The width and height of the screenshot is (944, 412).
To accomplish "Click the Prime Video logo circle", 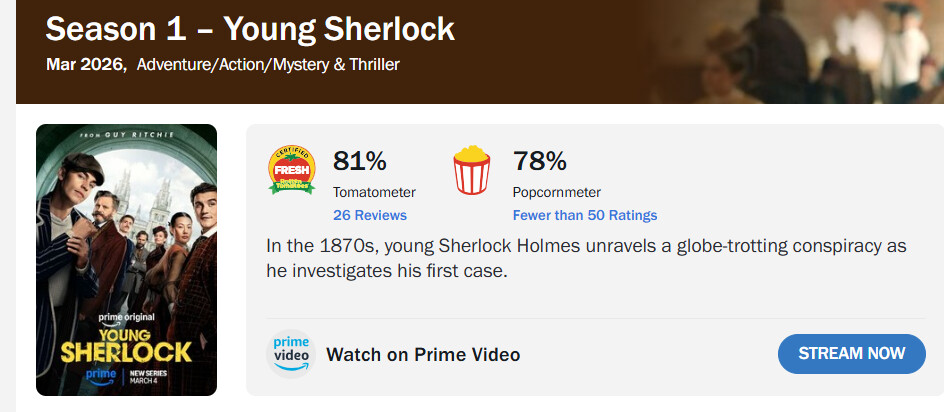I will point(291,353).
